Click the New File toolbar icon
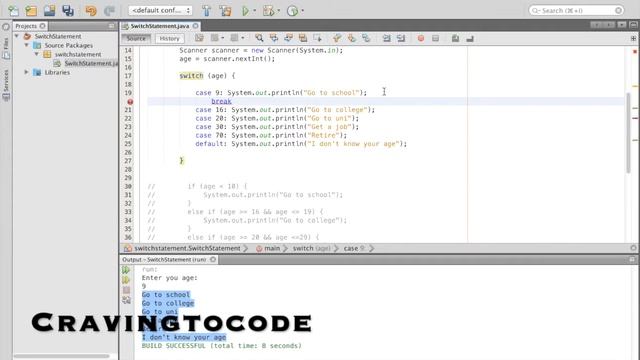Image resolution: width=640 pixels, height=360 pixels. pos(13,11)
